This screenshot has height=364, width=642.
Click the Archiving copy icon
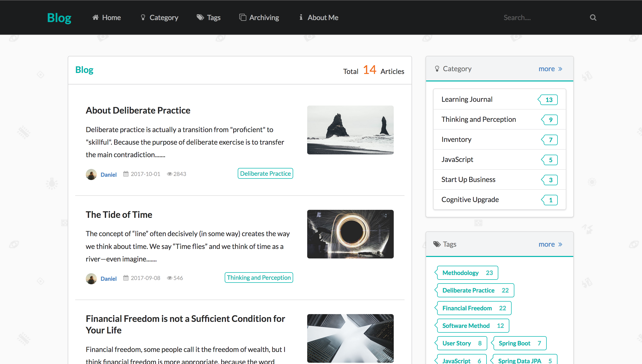tap(243, 18)
